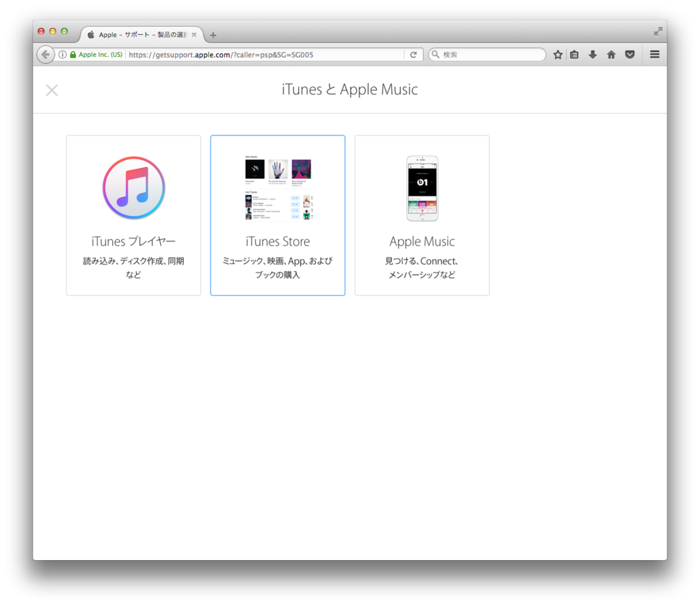Dismiss the iTunes と Apple Music panel
The width and height of the screenshot is (700, 606).
pyautogui.click(x=52, y=90)
